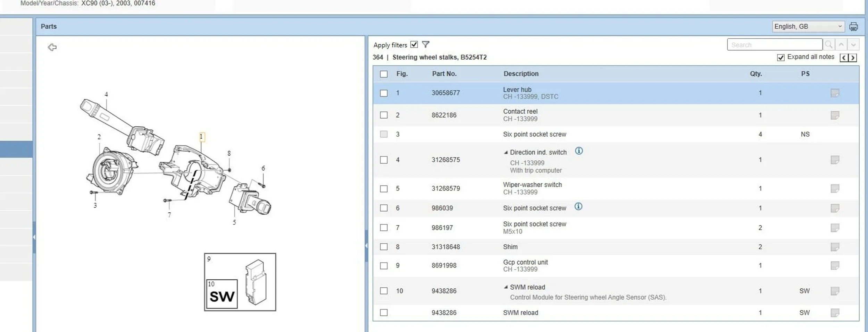Click the highlighted item in left sidebar
This screenshot has height=332, width=868.
point(16,149)
